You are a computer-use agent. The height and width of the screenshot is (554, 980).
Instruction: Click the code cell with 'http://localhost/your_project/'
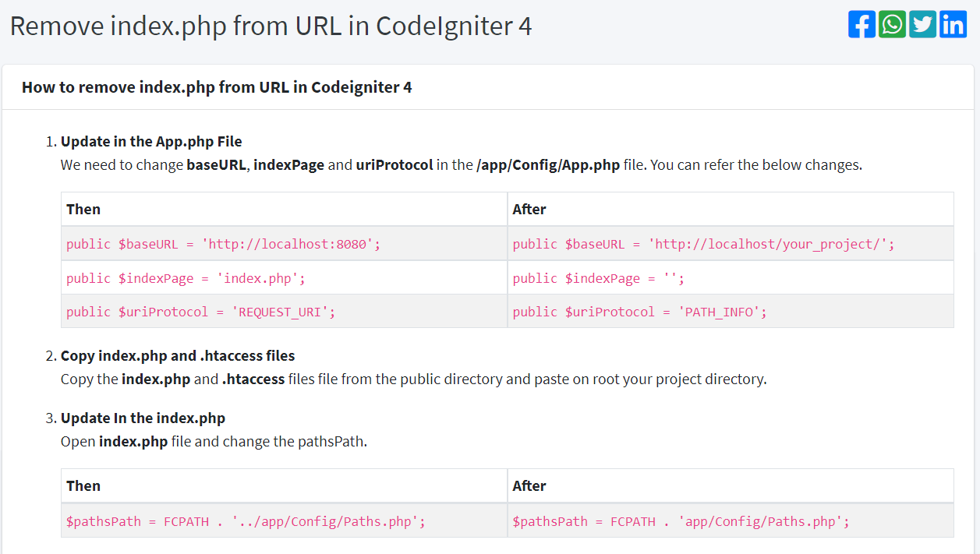[x=731, y=244]
